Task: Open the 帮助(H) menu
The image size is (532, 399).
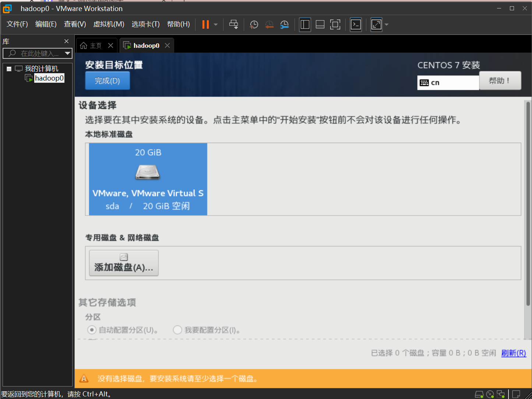Action: tap(179, 24)
